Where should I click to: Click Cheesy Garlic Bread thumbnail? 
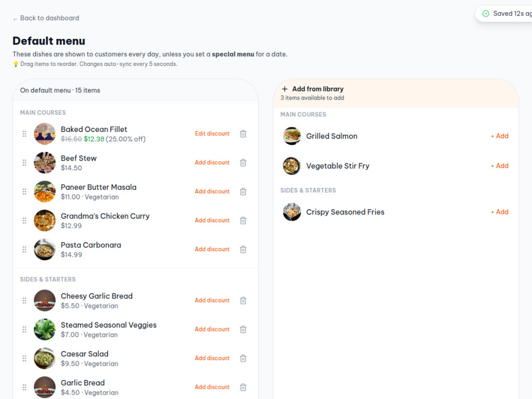[x=45, y=300]
